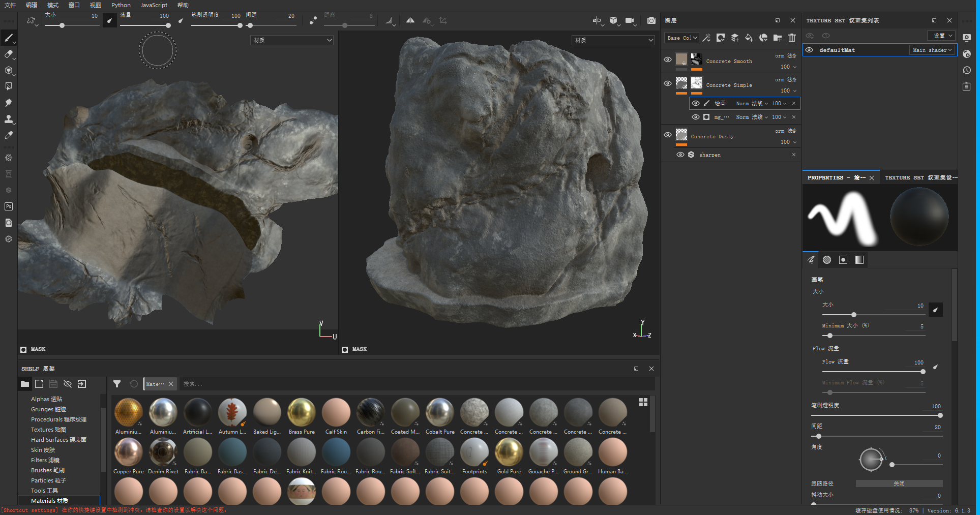Expand the Main shader dropdown
The height and width of the screenshot is (515, 980).
pyautogui.click(x=932, y=50)
